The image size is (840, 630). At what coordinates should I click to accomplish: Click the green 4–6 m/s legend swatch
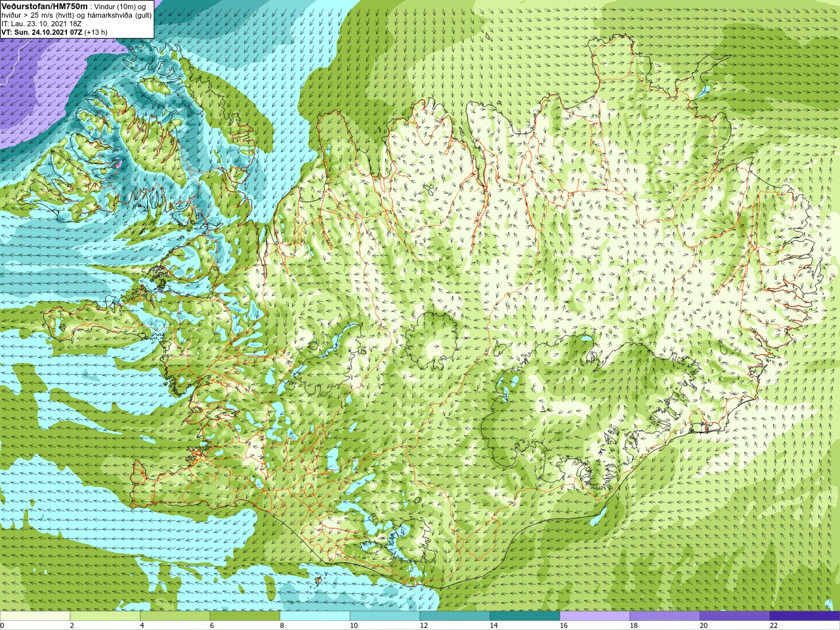point(175,616)
